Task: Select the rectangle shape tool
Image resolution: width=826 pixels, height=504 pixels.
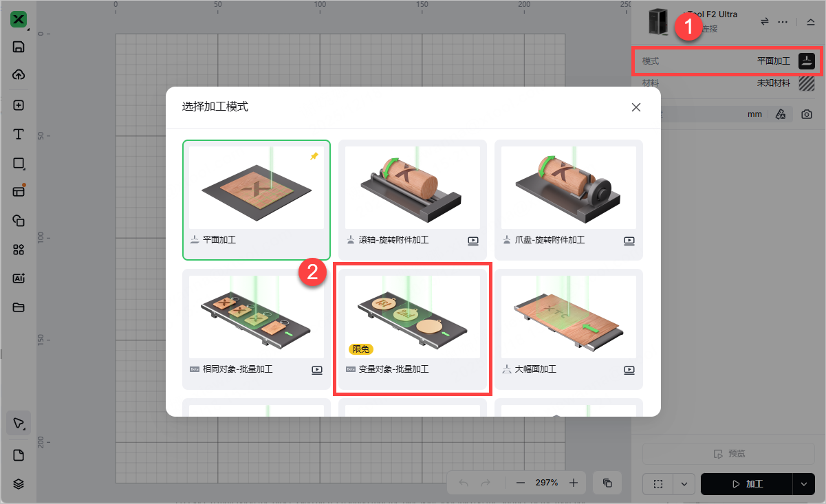Action: pos(19,164)
